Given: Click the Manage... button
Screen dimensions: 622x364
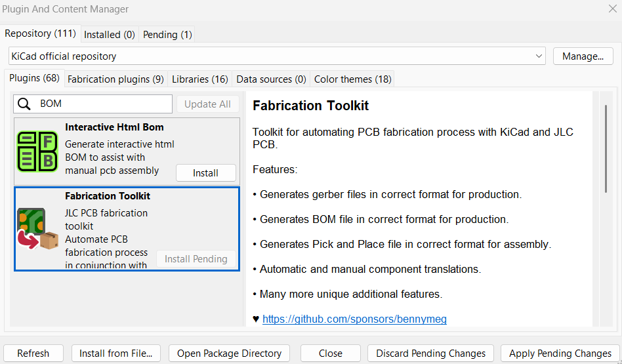Looking at the screenshot, I should click(583, 56).
